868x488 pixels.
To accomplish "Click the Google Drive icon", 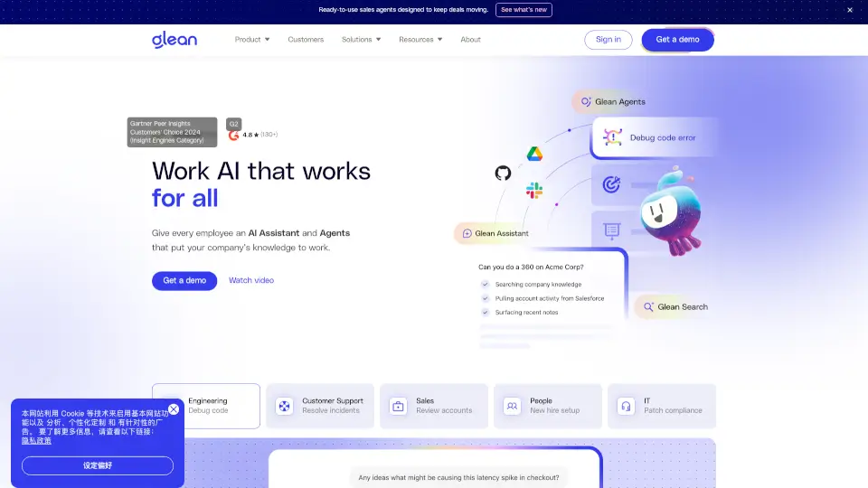I will 534,154.
